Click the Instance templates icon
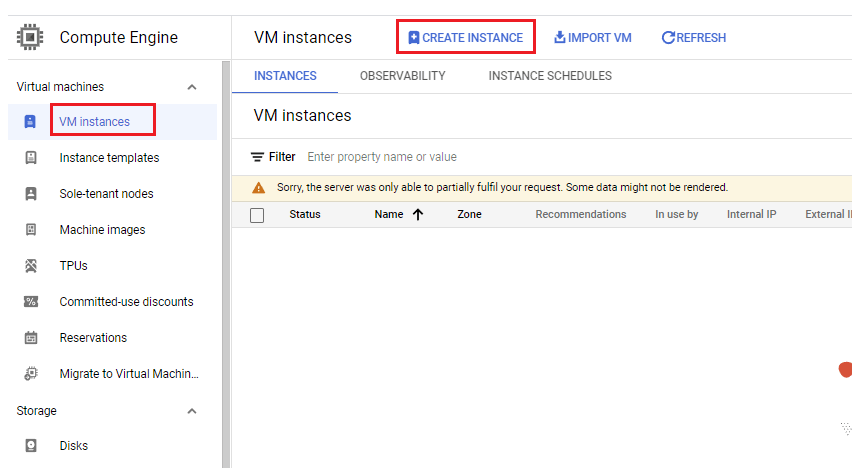Screen dimensions: 852x470 click(x=31, y=158)
